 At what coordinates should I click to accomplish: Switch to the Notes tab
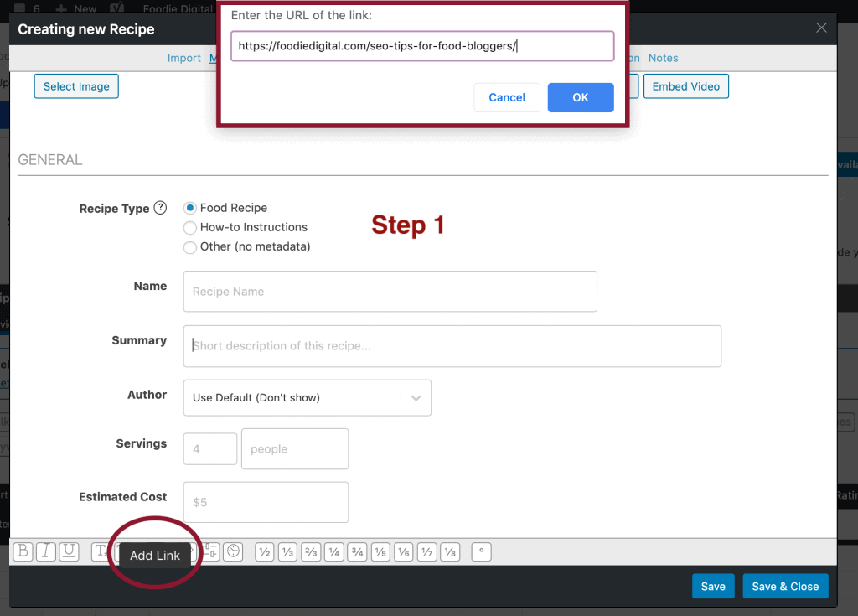coord(664,58)
